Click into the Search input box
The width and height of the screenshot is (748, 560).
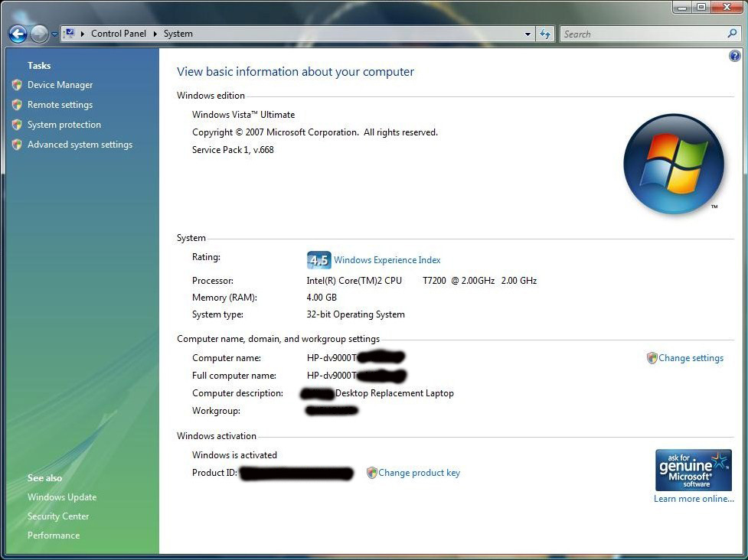642,34
